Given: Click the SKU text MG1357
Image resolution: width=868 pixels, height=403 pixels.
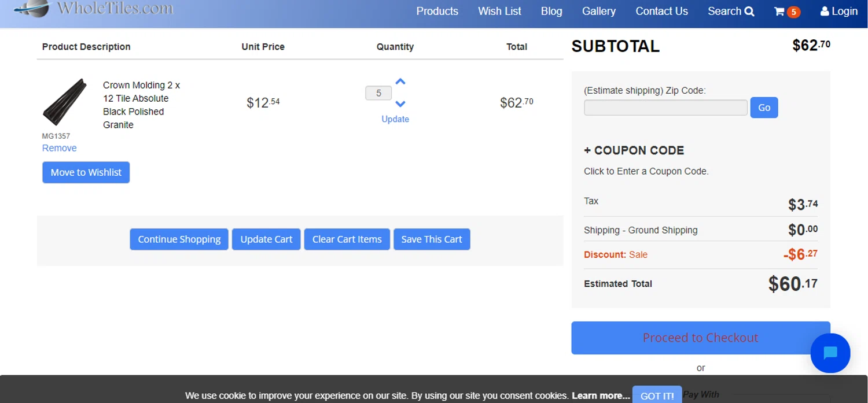Looking at the screenshot, I should [56, 136].
